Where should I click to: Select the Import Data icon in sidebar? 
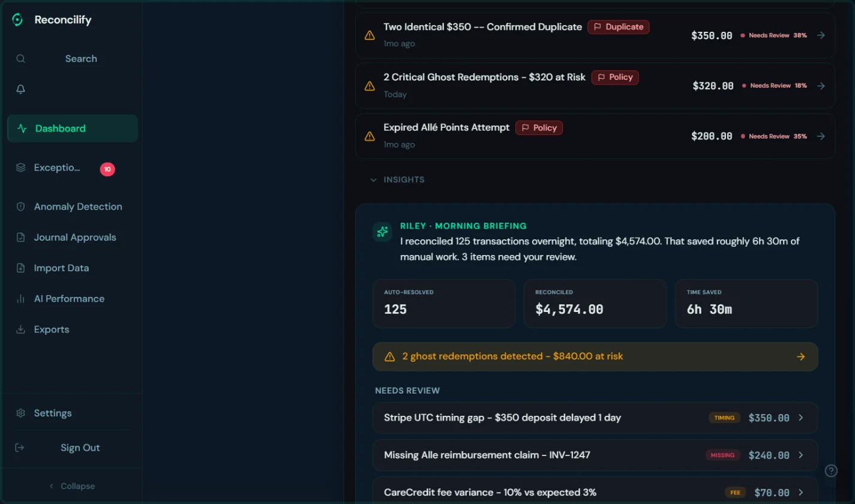pyautogui.click(x=20, y=268)
